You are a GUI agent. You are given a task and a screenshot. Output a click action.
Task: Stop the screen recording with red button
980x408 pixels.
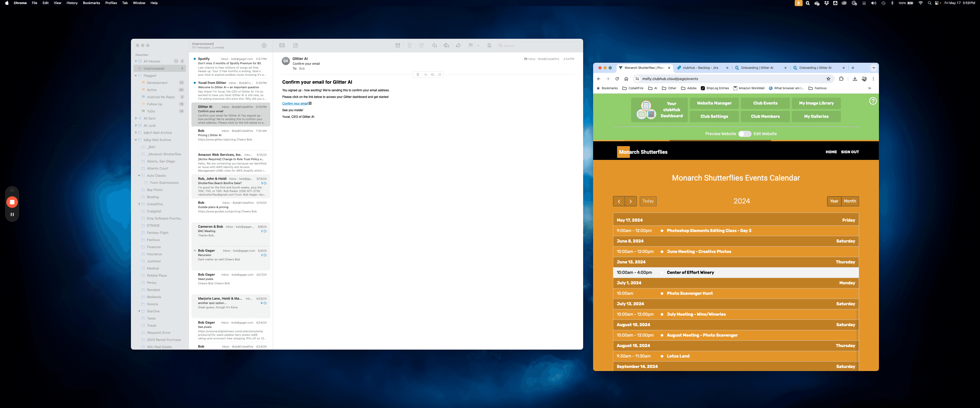click(x=12, y=202)
